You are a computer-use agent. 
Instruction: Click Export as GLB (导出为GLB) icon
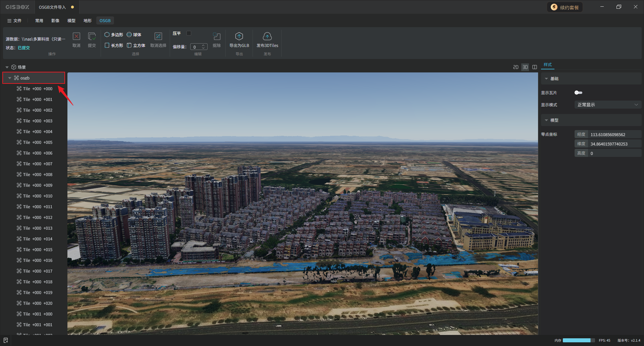point(239,37)
